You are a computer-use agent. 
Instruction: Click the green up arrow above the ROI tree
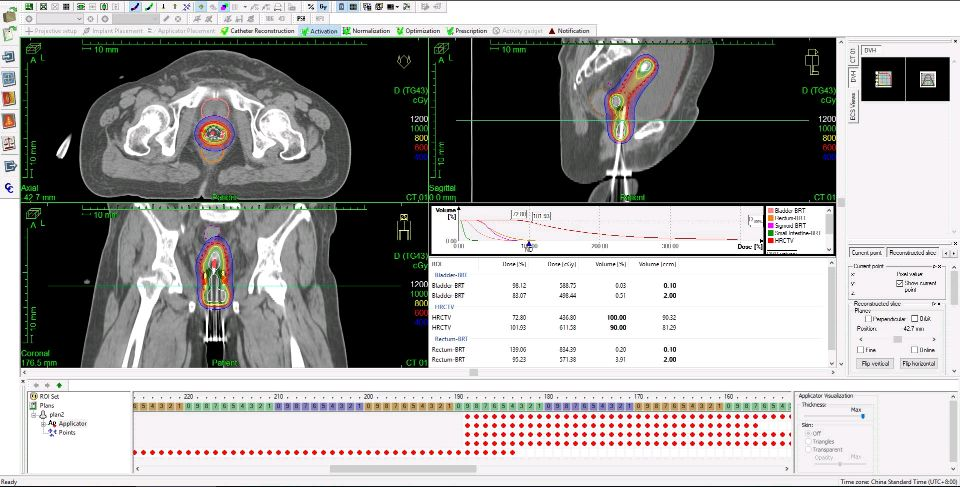59,384
